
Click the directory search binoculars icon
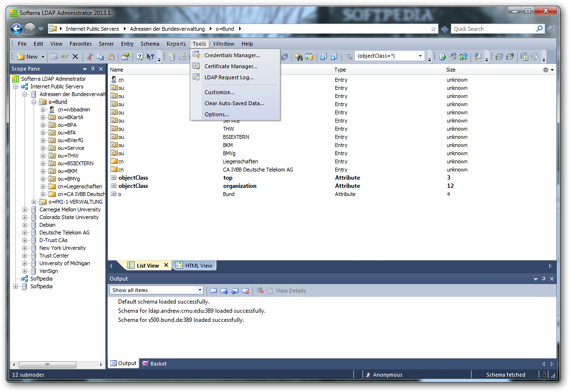point(299,57)
